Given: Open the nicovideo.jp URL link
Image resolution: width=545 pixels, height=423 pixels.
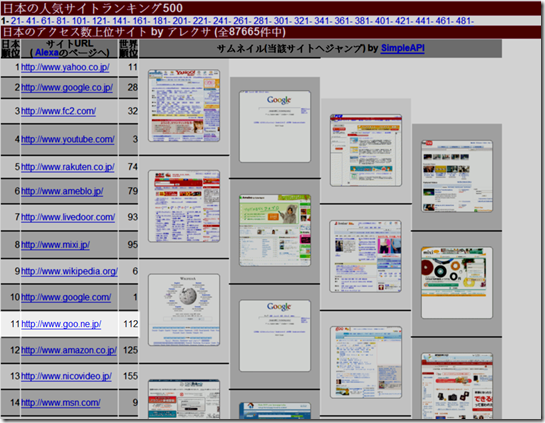Looking at the screenshot, I should pyautogui.click(x=66, y=376).
